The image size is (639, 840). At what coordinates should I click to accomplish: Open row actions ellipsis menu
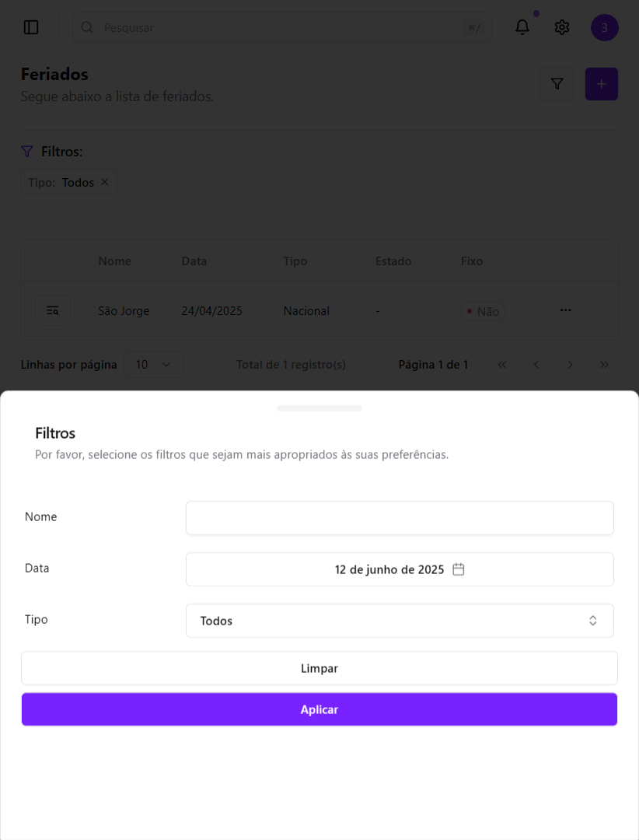tap(565, 310)
